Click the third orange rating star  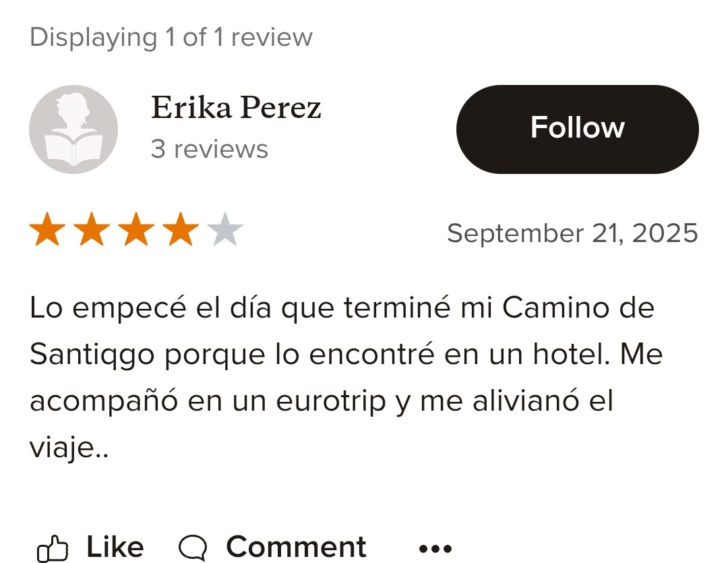point(136,229)
